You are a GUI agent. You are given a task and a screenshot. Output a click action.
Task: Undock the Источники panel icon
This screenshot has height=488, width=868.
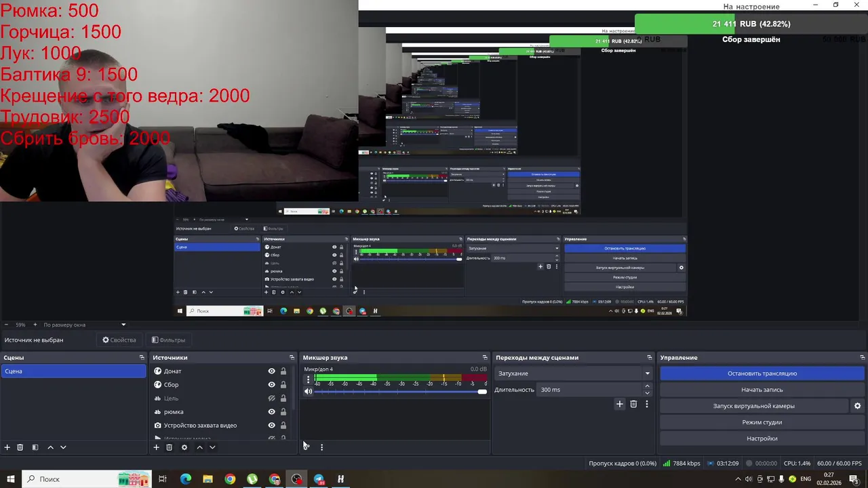pos(292,357)
